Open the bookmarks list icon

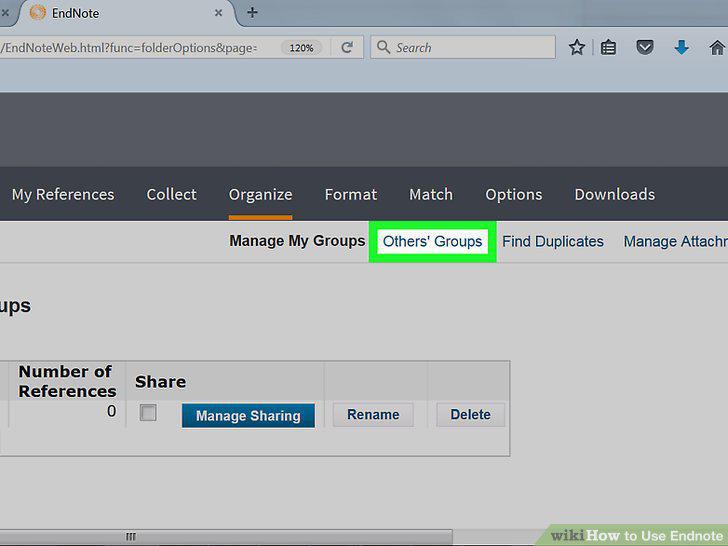[608, 47]
